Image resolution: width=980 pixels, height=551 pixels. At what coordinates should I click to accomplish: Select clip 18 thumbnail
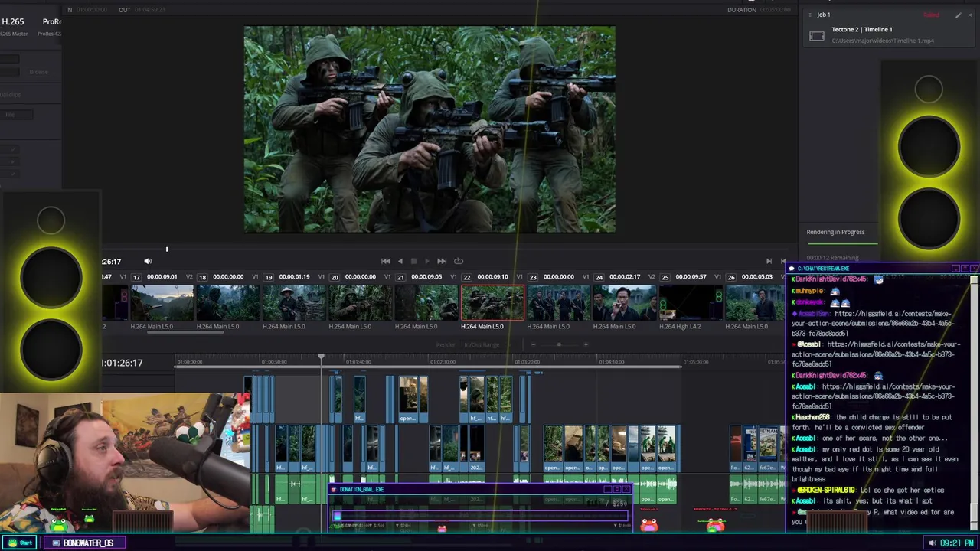[x=228, y=302]
